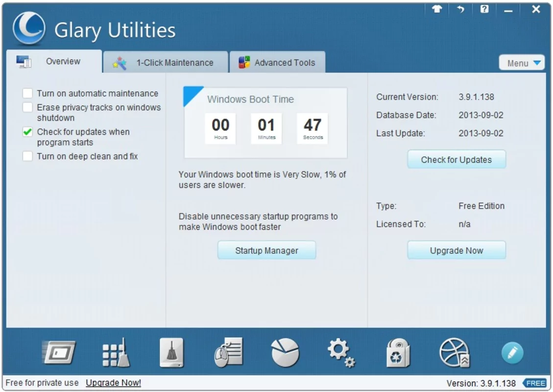The height and width of the screenshot is (392, 553).
Task: Click the Check for Updates button
Action: tap(456, 159)
